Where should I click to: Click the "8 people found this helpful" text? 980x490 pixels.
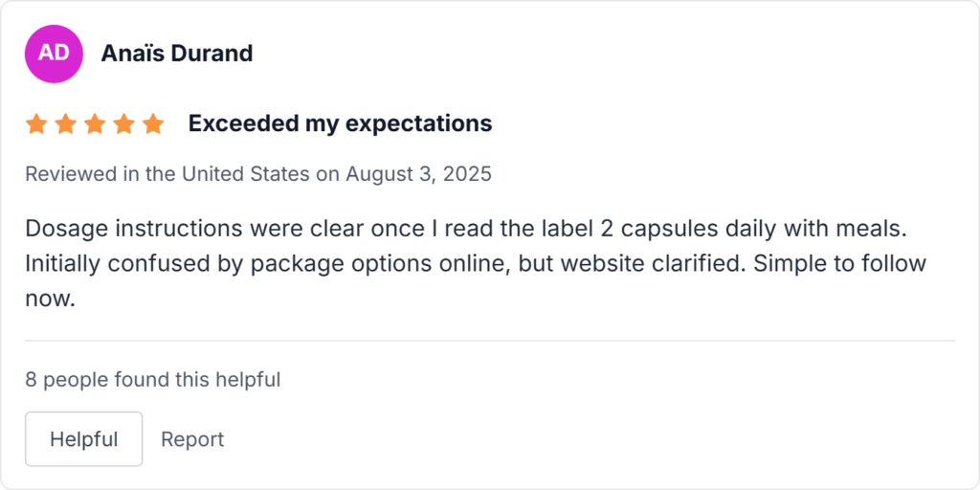click(152, 380)
